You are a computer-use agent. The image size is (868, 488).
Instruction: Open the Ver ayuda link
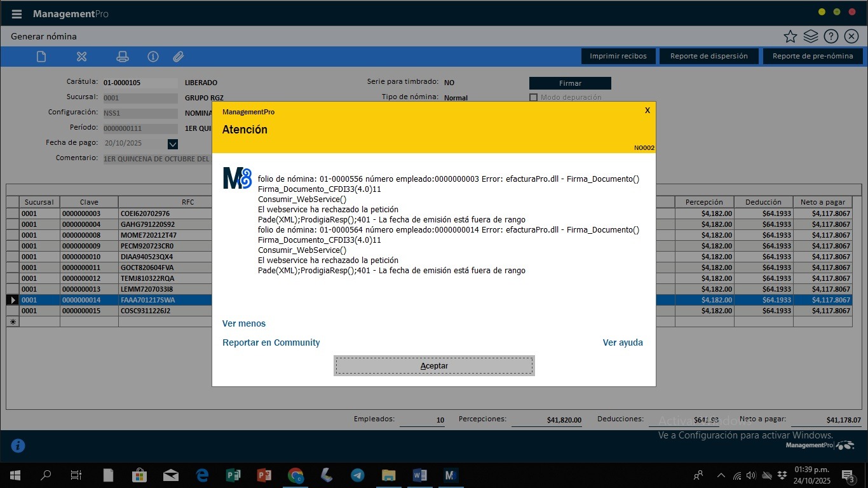623,342
